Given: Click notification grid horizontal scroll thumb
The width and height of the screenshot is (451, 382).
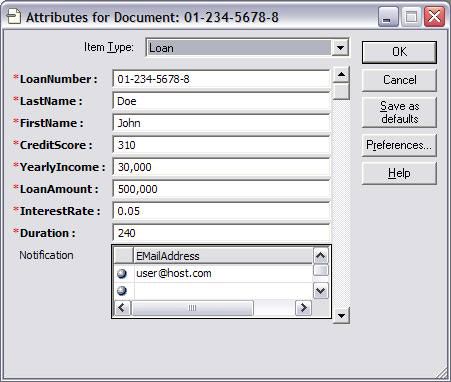Looking at the screenshot, I should click(x=192, y=308).
